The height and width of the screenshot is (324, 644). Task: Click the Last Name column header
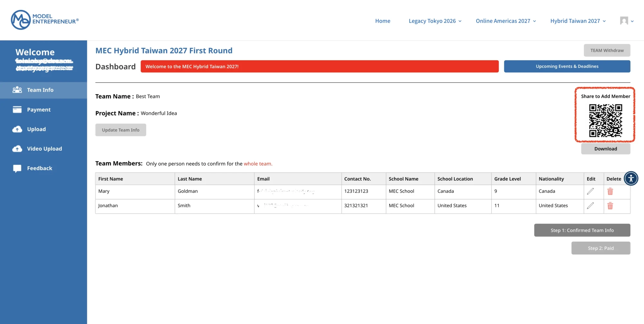coord(214,179)
